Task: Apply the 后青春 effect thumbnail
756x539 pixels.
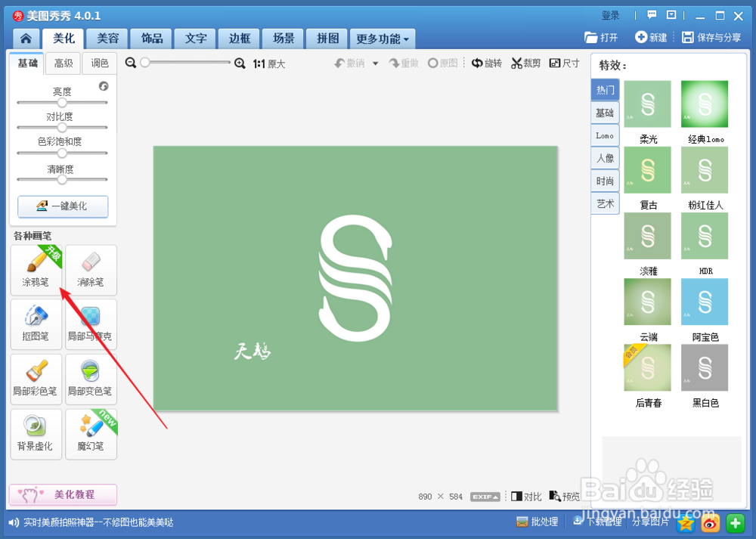Action: (x=648, y=367)
